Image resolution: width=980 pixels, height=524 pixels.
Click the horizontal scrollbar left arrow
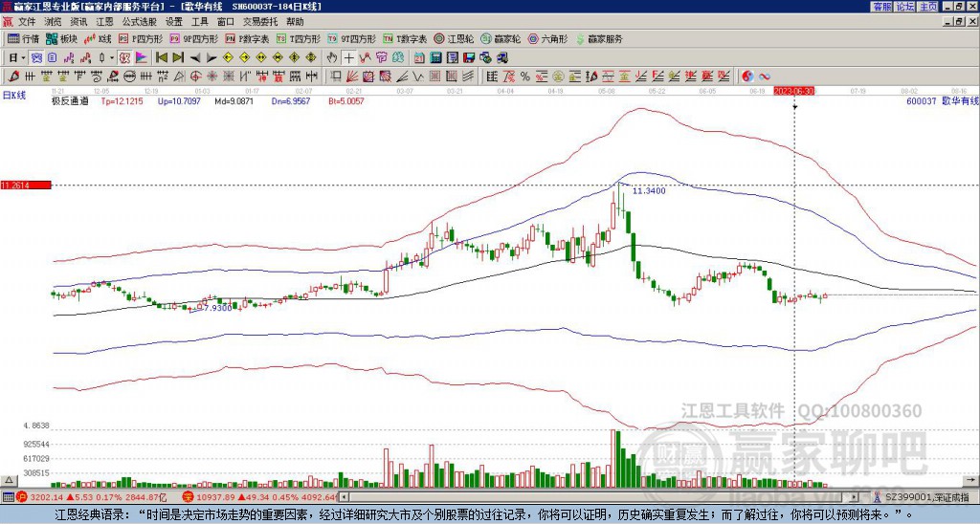click(345, 497)
